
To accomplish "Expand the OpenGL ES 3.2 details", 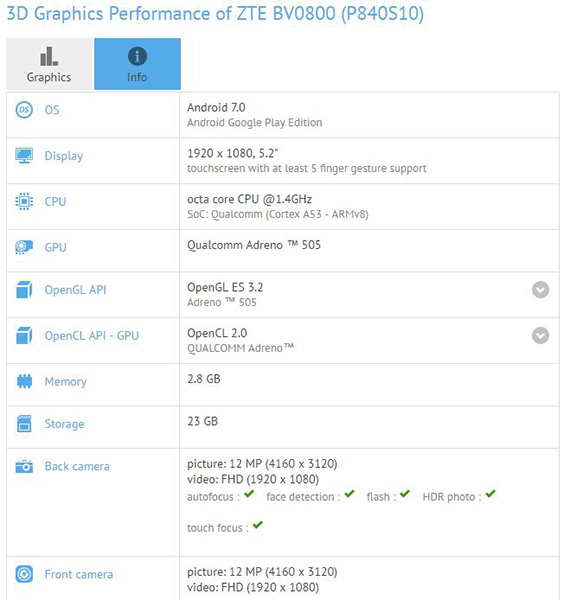I will (540, 290).
